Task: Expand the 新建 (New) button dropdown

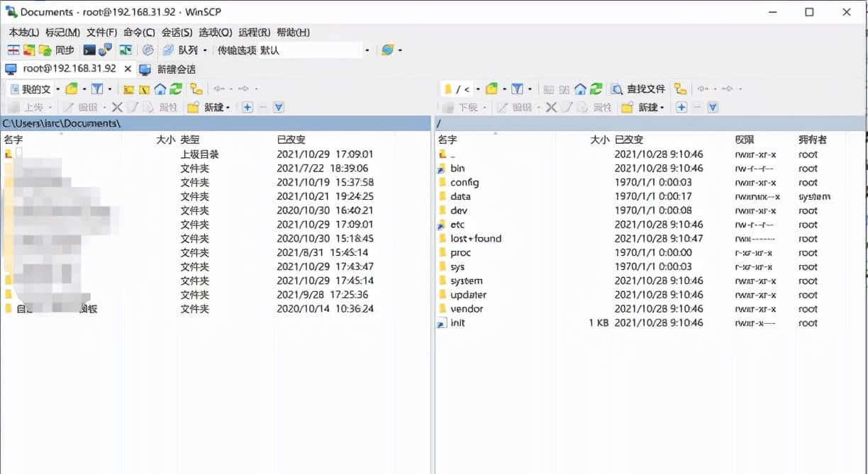Action: click(228, 108)
